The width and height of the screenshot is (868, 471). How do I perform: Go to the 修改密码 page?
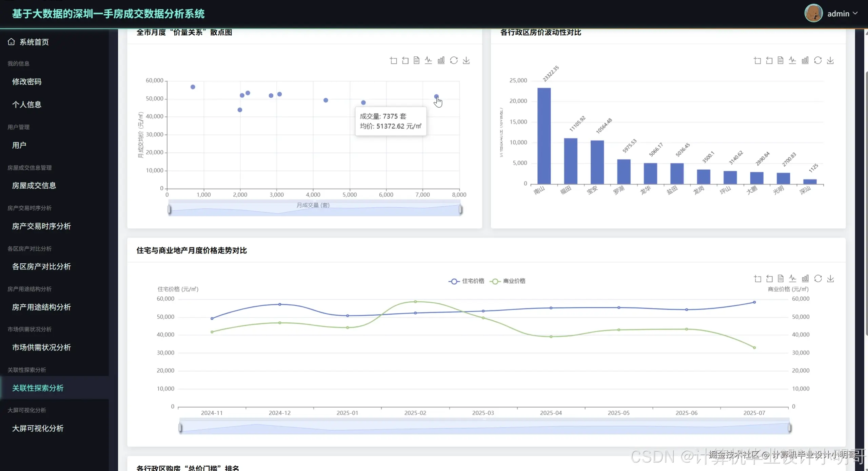click(x=27, y=81)
